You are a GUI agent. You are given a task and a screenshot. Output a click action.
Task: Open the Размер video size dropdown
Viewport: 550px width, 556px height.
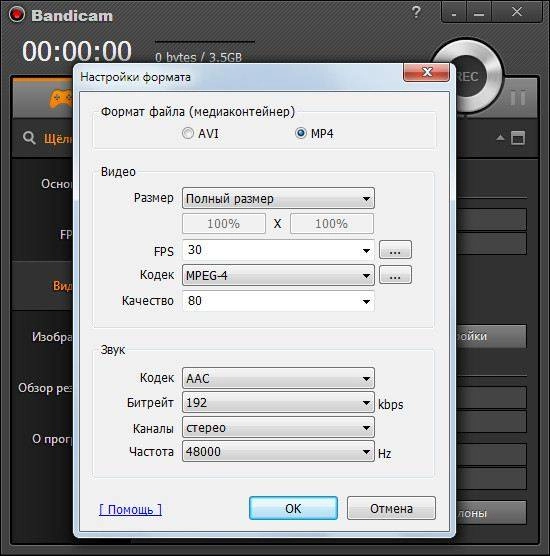[x=278, y=198]
